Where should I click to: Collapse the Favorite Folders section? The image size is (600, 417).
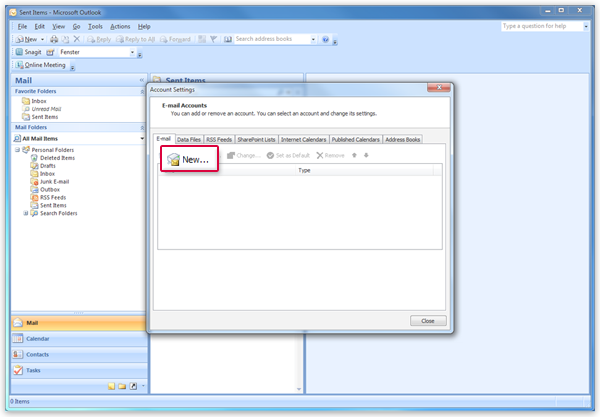(x=142, y=91)
